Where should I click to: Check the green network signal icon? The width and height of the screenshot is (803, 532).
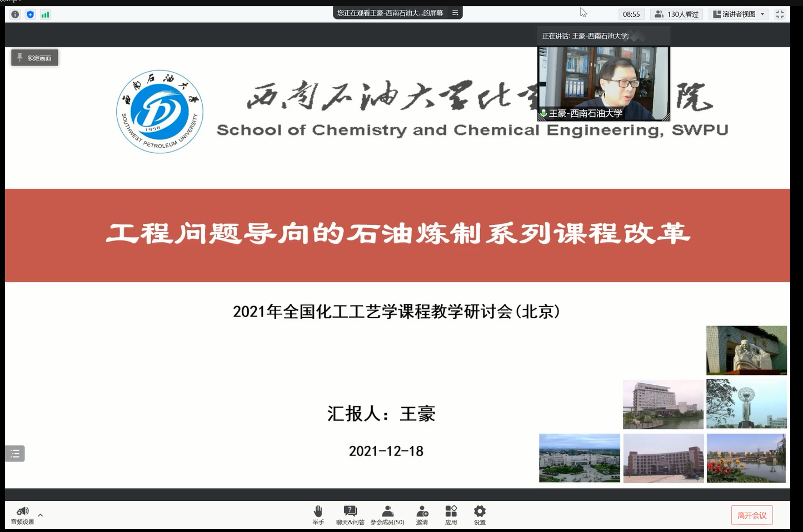click(45, 14)
